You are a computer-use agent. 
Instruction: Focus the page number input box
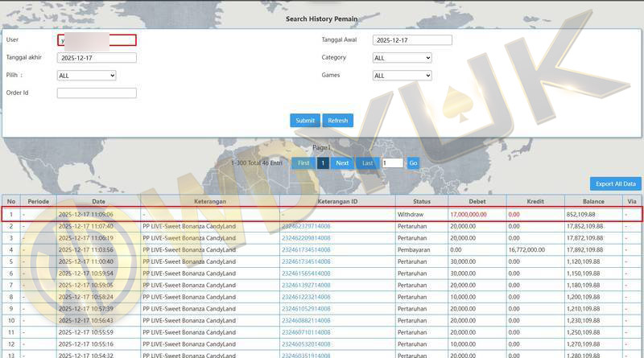[392, 163]
